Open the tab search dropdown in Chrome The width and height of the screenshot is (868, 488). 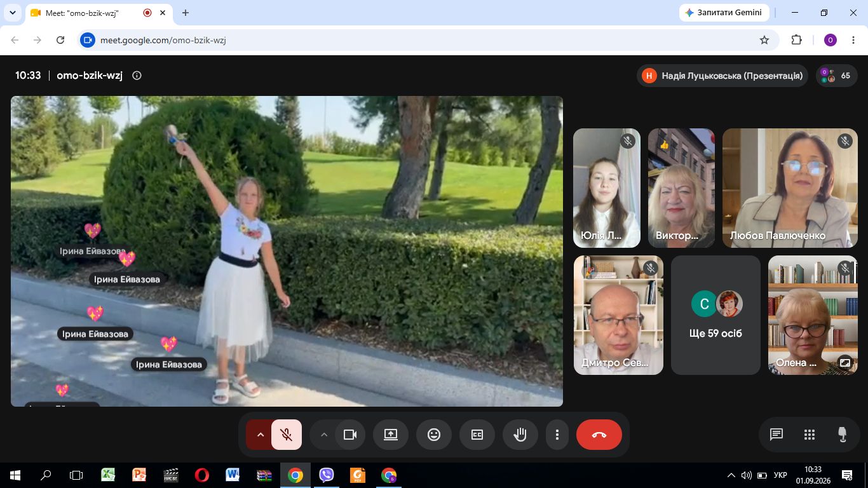(12, 13)
